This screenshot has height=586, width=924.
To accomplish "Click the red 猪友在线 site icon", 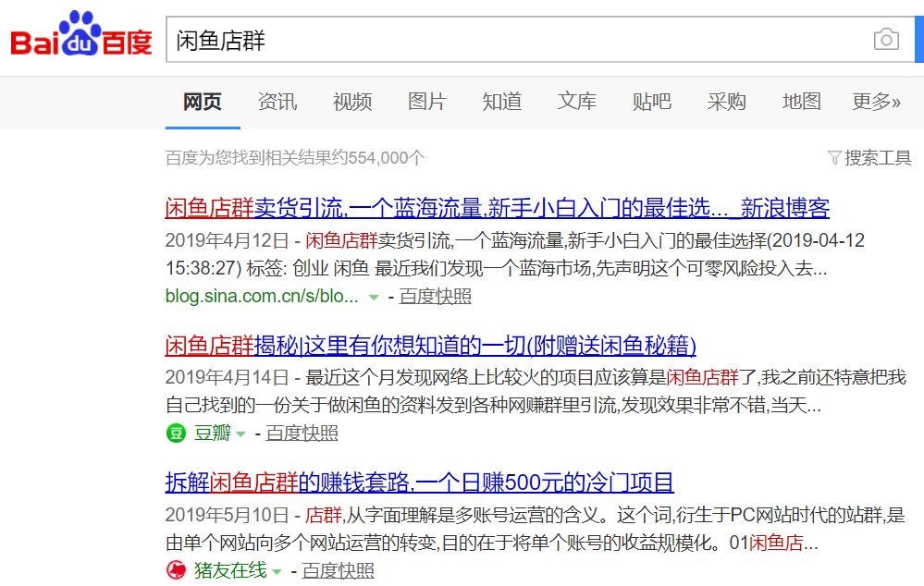I will 176,570.
